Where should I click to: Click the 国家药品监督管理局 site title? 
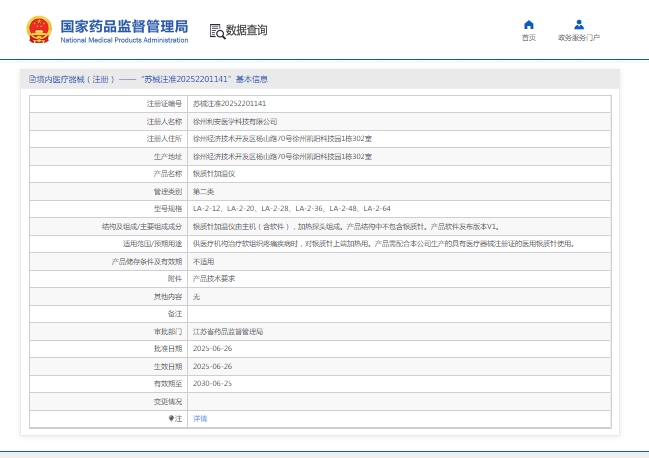click(124, 25)
